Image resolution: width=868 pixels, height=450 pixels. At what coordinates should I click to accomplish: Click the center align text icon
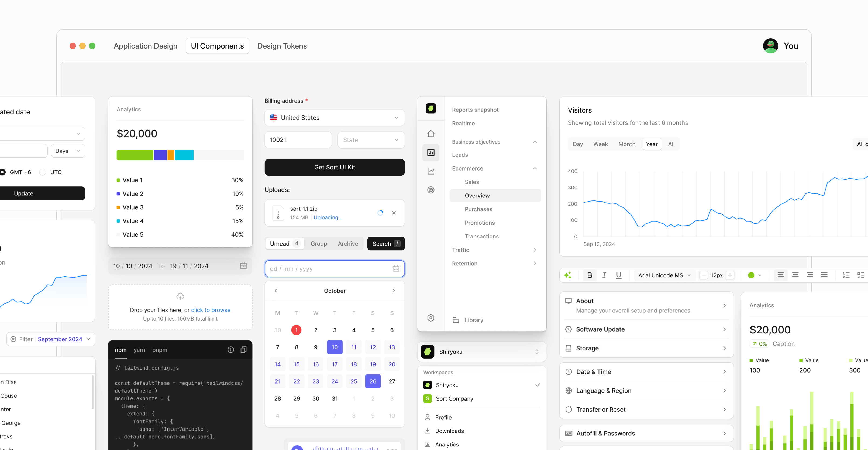795,275
